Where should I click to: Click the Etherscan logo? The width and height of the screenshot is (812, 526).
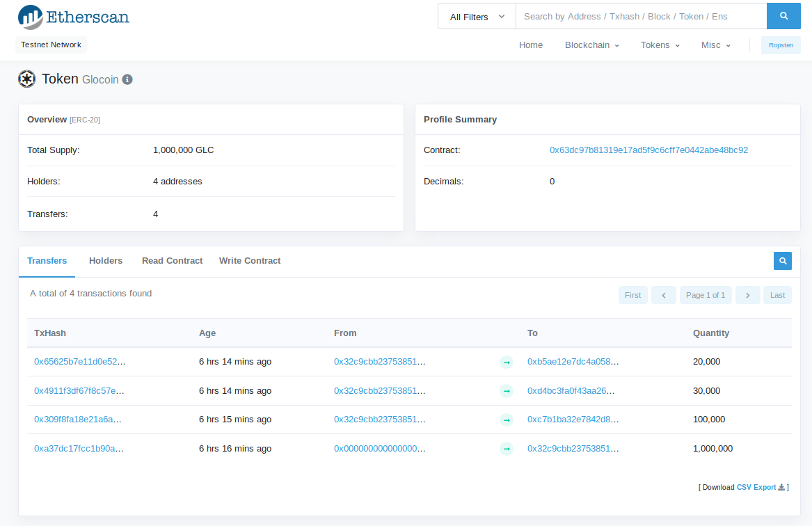pos(74,17)
